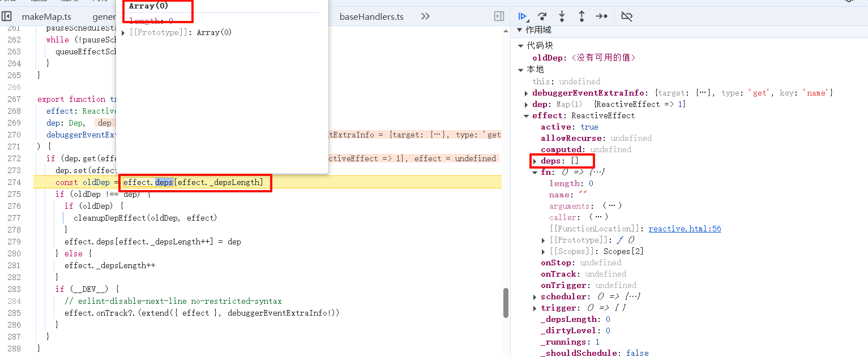The width and height of the screenshot is (868, 357).
Task: Step into next function call
Action: pos(562,16)
